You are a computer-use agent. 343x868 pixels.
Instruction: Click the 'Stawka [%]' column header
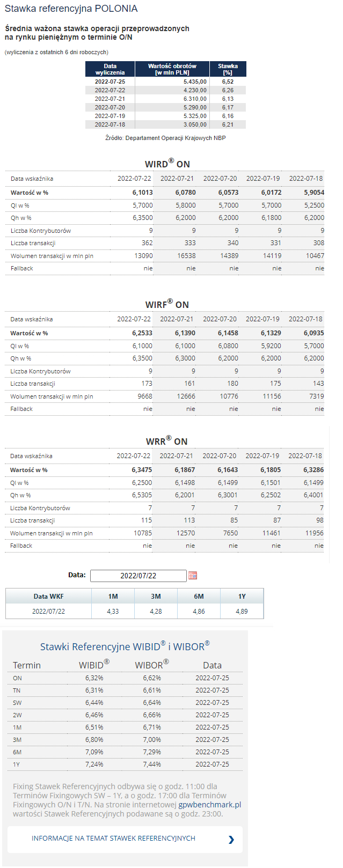(x=228, y=69)
